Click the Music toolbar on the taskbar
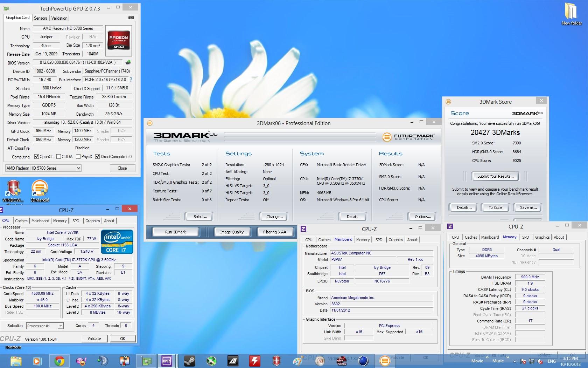The image size is (588, 368). [498, 361]
